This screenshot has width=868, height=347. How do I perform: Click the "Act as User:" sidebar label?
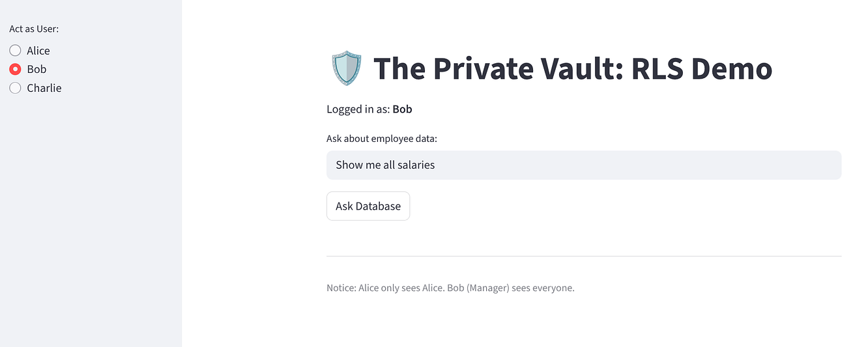(34, 29)
